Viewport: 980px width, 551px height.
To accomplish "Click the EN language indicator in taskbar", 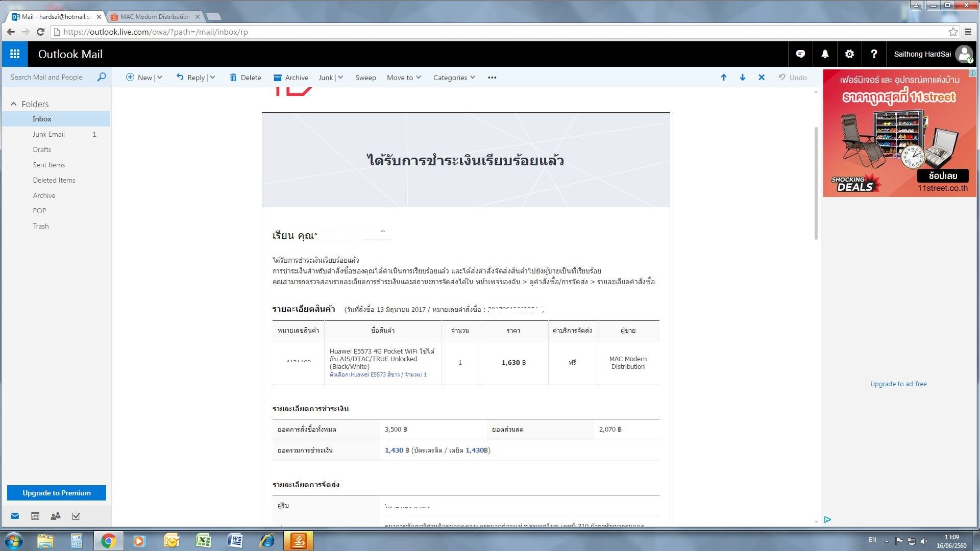I will (872, 540).
